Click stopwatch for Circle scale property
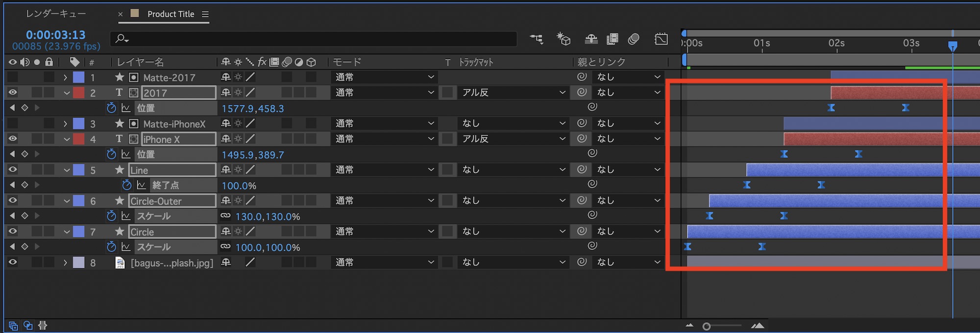Screen dimensions: 980x333 [x=112, y=247]
